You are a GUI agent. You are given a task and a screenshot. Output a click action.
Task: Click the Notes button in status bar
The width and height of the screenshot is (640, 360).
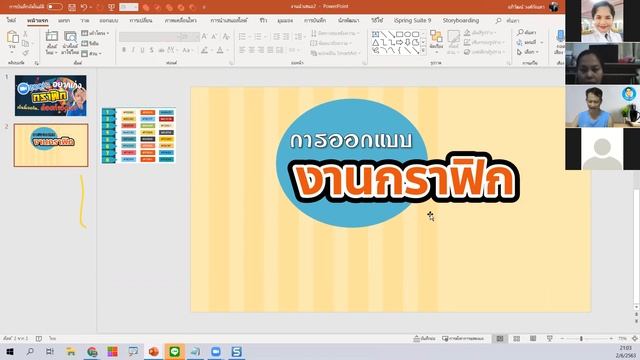point(424,339)
